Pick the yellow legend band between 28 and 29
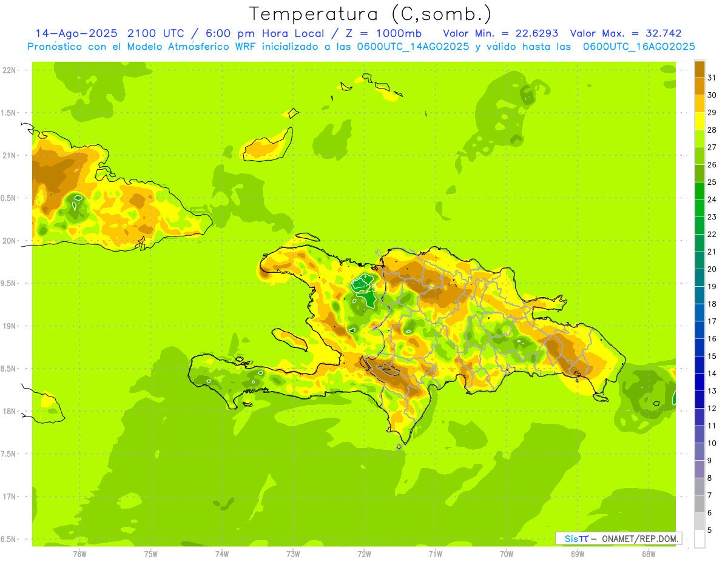The width and height of the screenshot is (728, 562). (700, 121)
